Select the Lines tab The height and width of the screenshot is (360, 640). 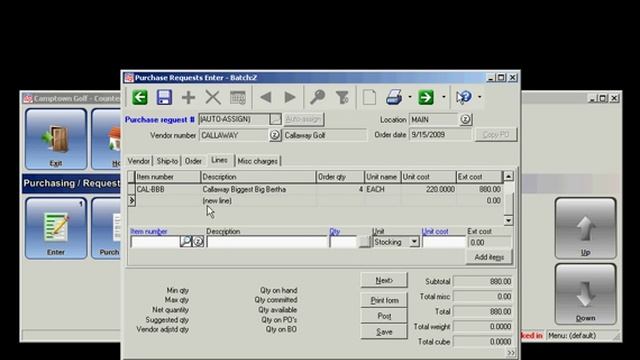click(220, 160)
